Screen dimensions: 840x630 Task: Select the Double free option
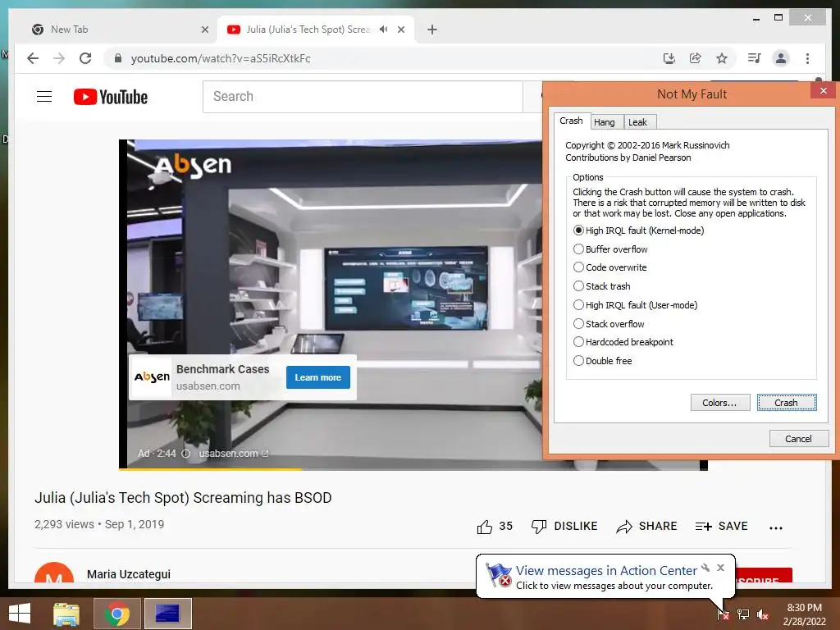pos(603,361)
